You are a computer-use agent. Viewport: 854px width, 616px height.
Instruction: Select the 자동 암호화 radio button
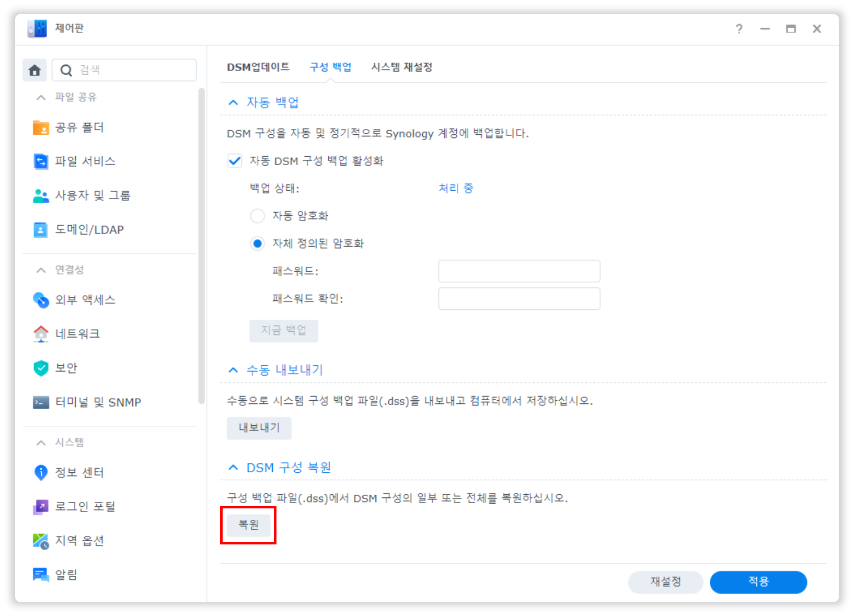[x=257, y=216]
